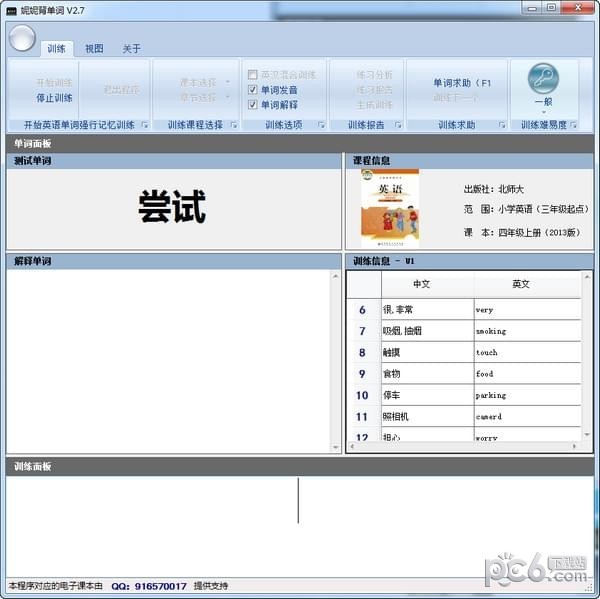This screenshot has height=599, width=600.
Task: Open the 开始英语单词强行记忆训练 group dialog launcher
Action: 145,125
